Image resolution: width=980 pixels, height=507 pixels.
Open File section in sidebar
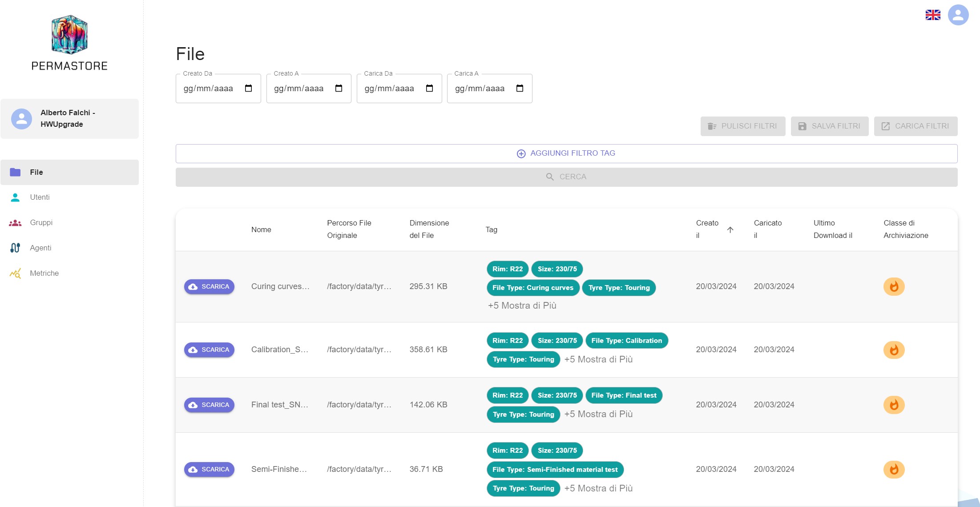[x=69, y=172]
